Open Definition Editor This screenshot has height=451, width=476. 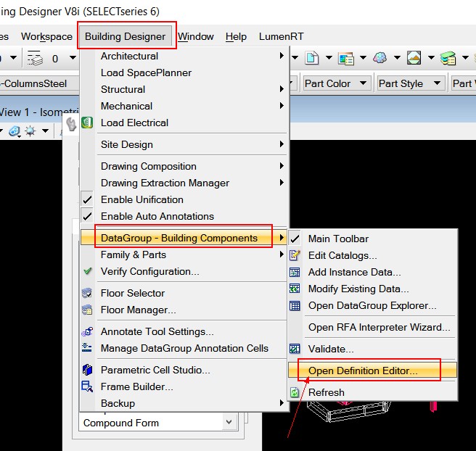click(x=372, y=371)
